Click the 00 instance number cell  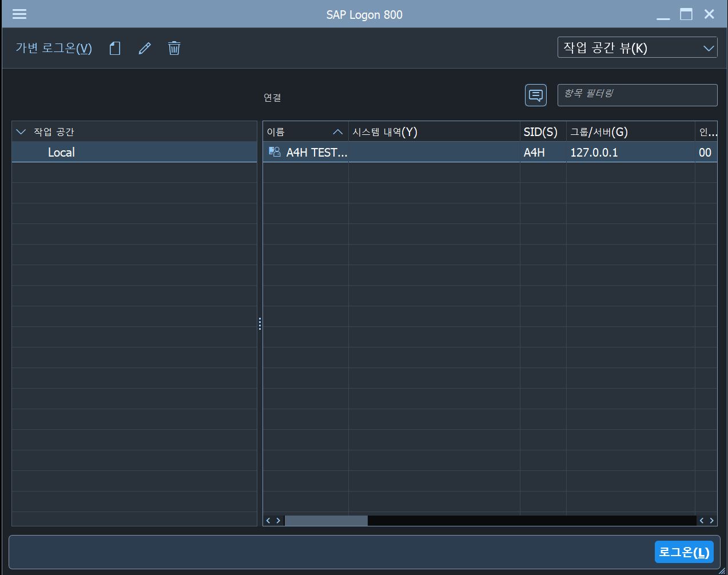pos(706,153)
